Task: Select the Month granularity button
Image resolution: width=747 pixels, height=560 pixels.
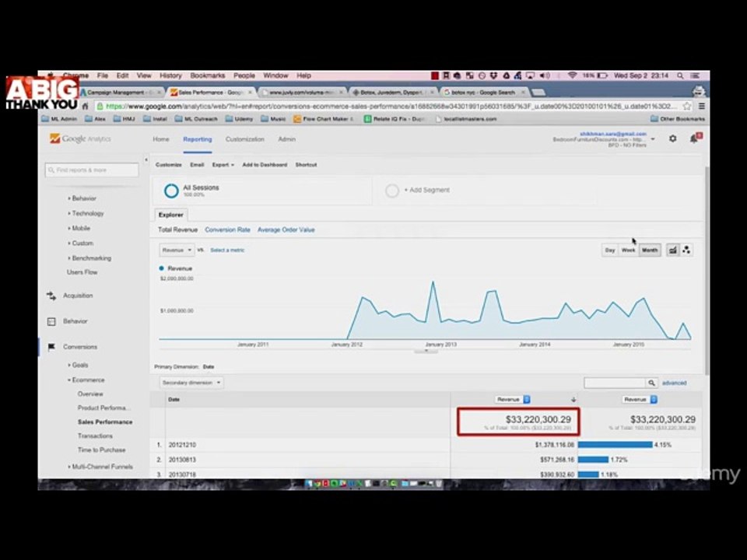Action: tap(649, 250)
